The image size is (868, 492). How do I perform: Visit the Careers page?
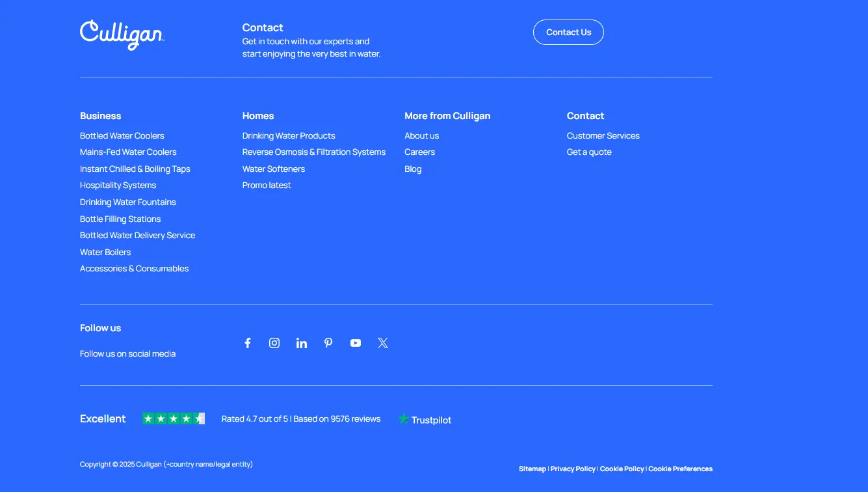[419, 152]
